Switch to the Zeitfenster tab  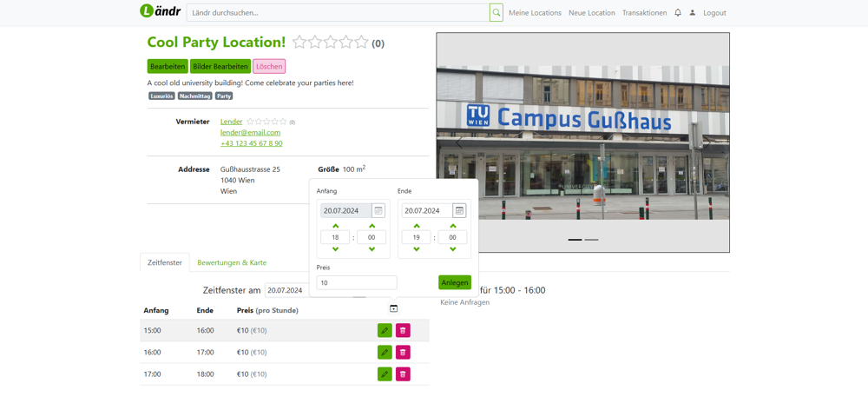[164, 262]
